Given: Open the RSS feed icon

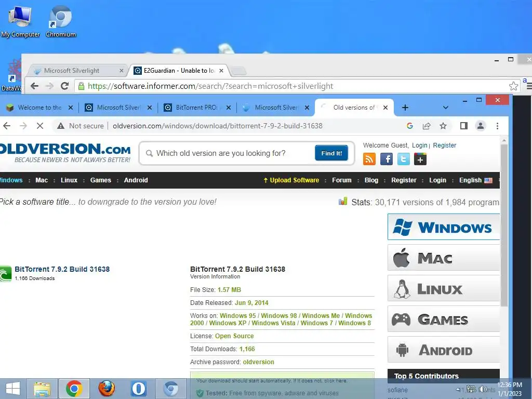Looking at the screenshot, I should point(369,159).
